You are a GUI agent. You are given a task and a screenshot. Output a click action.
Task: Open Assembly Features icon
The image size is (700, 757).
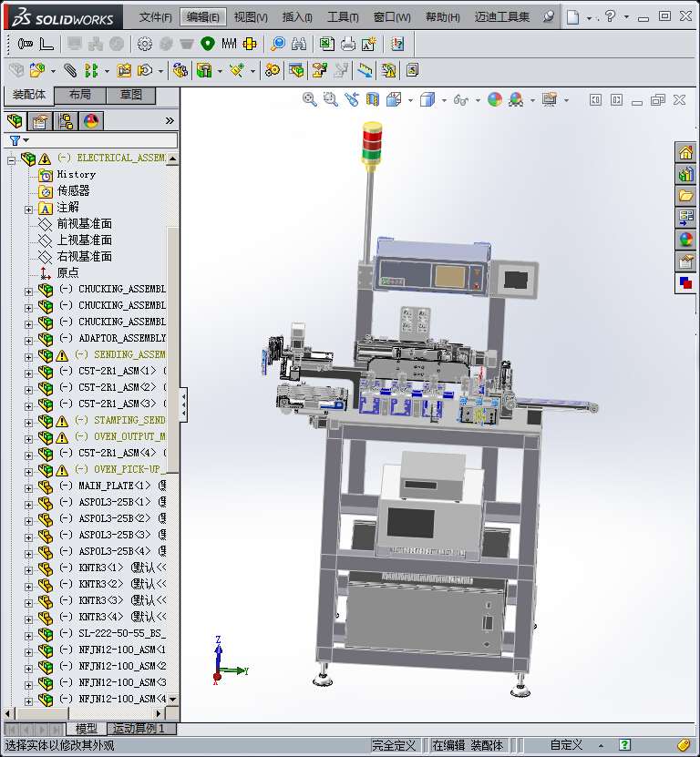coord(204,70)
